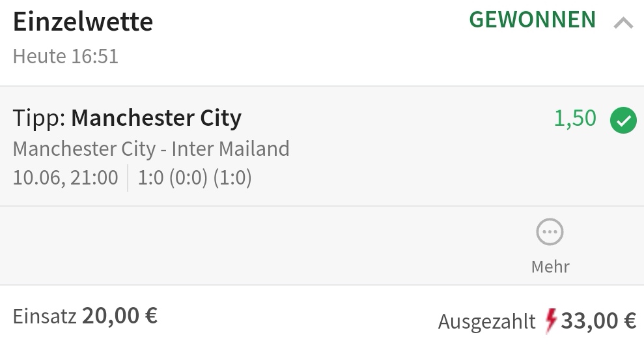Click the green checkmark won icon

pyautogui.click(x=623, y=120)
